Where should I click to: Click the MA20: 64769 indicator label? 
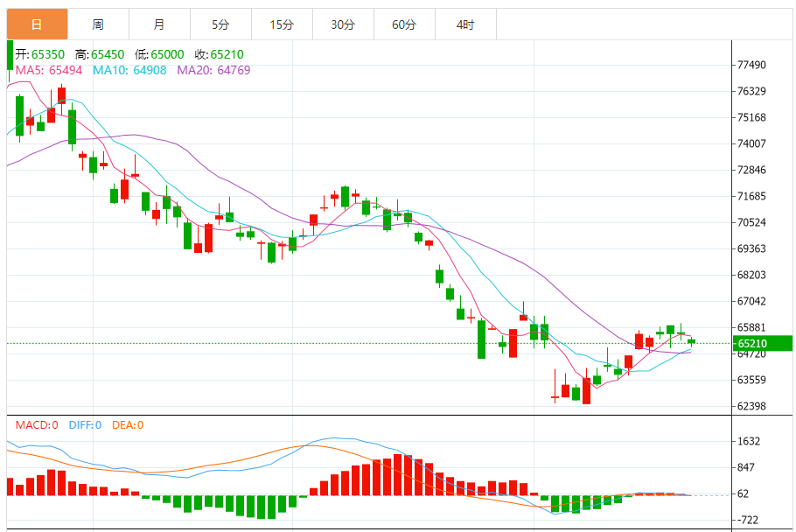point(213,70)
